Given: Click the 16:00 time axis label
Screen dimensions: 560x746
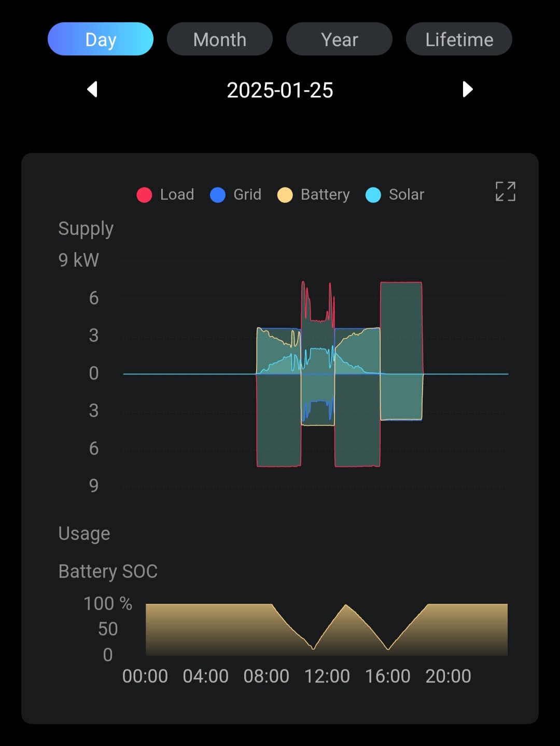Looking at the screenshot, I should click(387, 676).
